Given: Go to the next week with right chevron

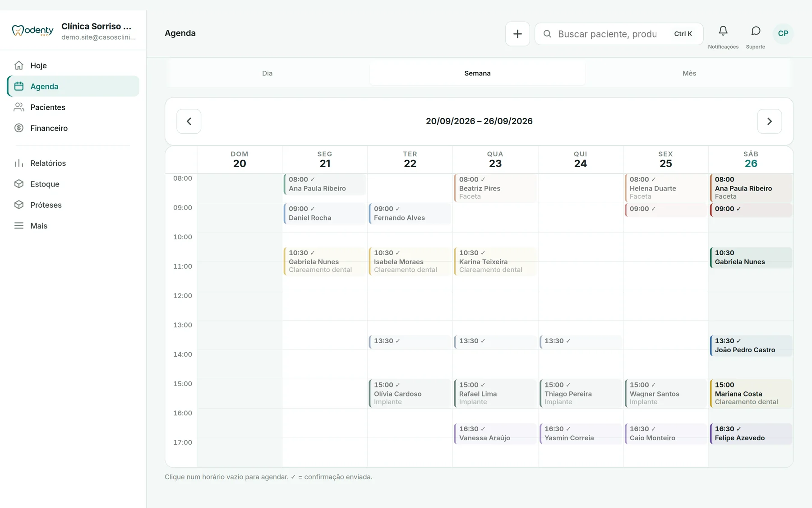Looking at the screenshot, I should point(770,121).
